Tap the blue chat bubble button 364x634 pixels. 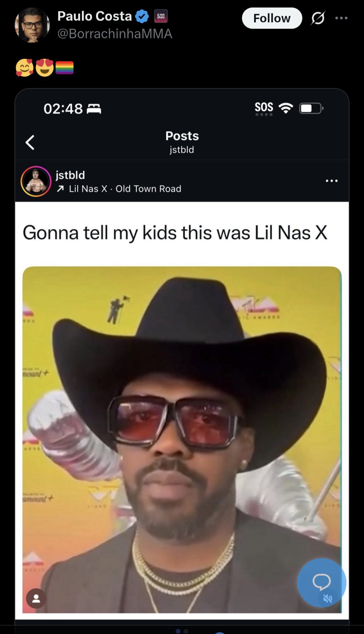point(322,583)
